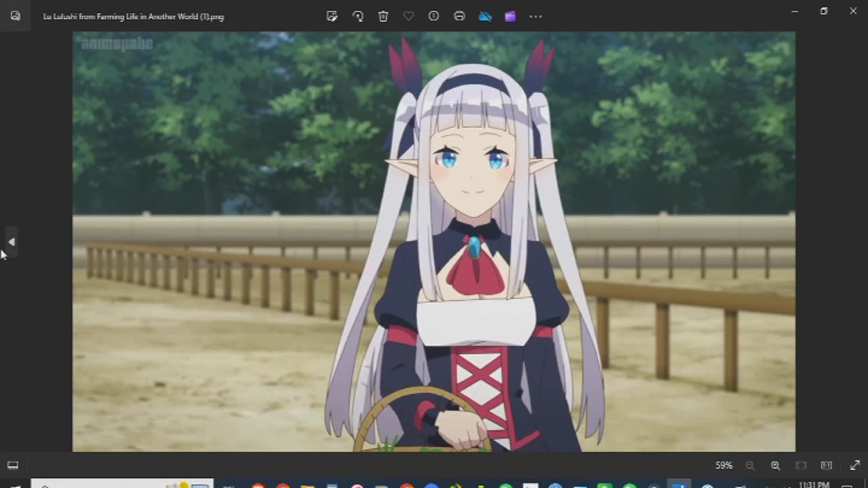The image size is (868, 488).
Task: Click the zoom-to-fit icon
Action: (801, 466)
